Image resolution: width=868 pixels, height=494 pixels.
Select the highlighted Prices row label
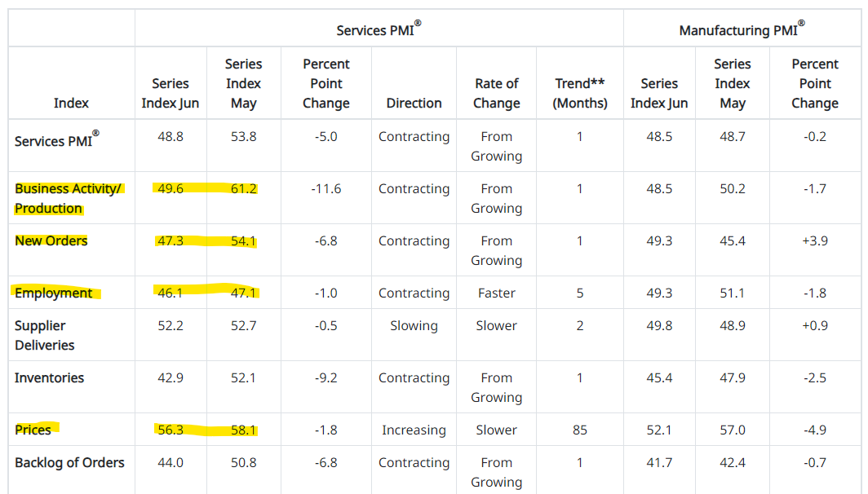[33, 430]
